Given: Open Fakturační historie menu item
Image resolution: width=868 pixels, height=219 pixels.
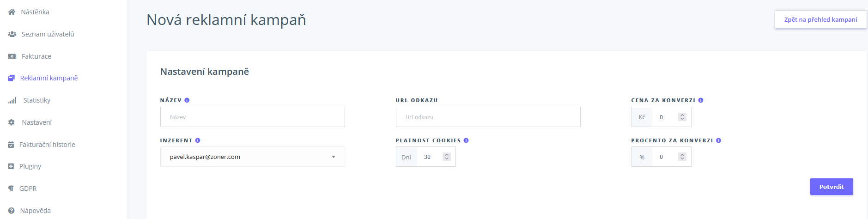Looking at the screenshot, I should (x=47, y=145).
